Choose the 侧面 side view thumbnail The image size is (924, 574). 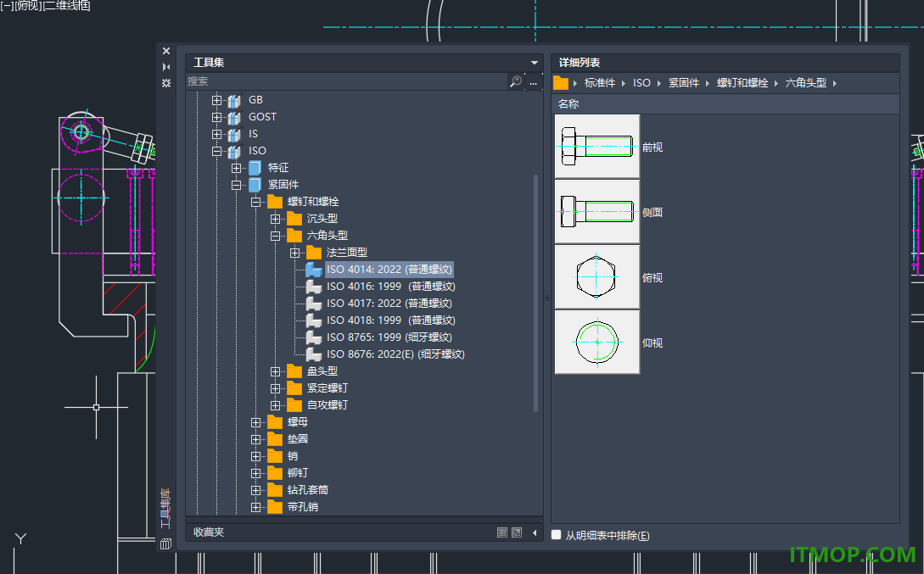pos(597,212)
